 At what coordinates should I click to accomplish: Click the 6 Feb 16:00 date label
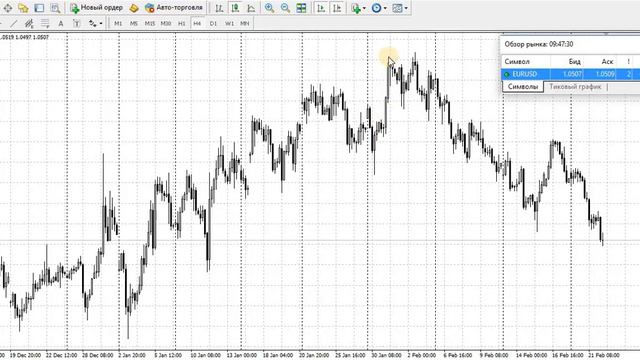pos(458,355)
